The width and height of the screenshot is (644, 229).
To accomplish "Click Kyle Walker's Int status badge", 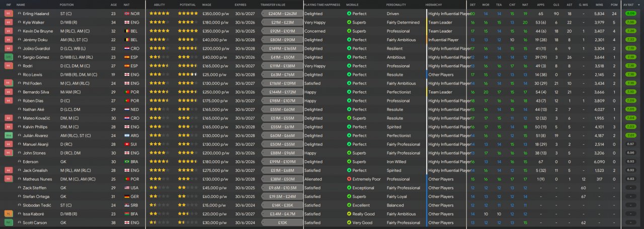I will click(8, 23).
